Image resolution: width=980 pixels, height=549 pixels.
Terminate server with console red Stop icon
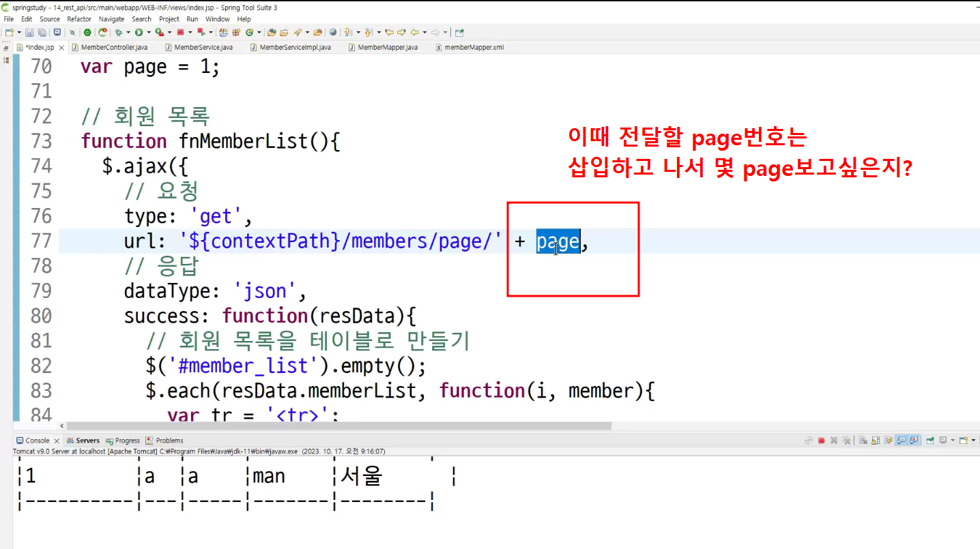coord(821,441)
